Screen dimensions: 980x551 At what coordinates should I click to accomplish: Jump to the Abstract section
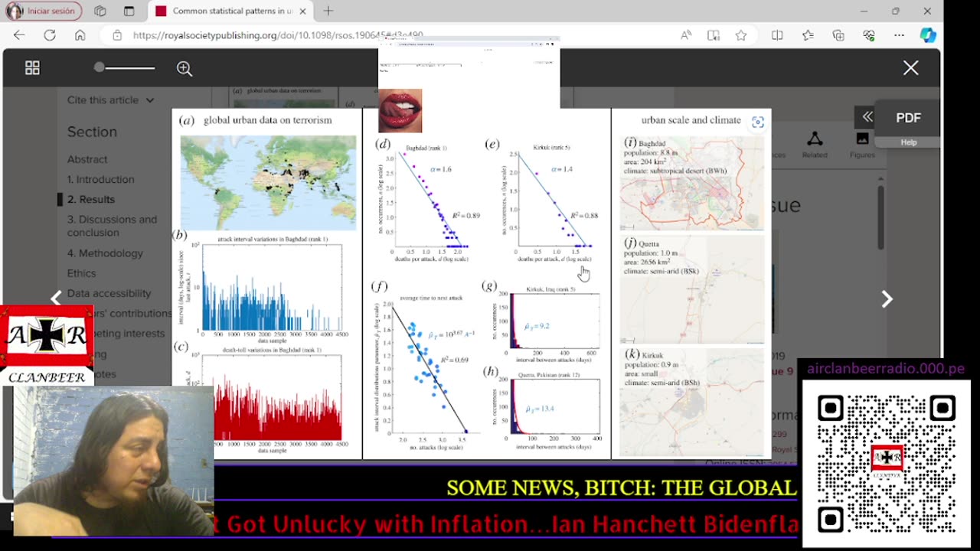[87, 159]
